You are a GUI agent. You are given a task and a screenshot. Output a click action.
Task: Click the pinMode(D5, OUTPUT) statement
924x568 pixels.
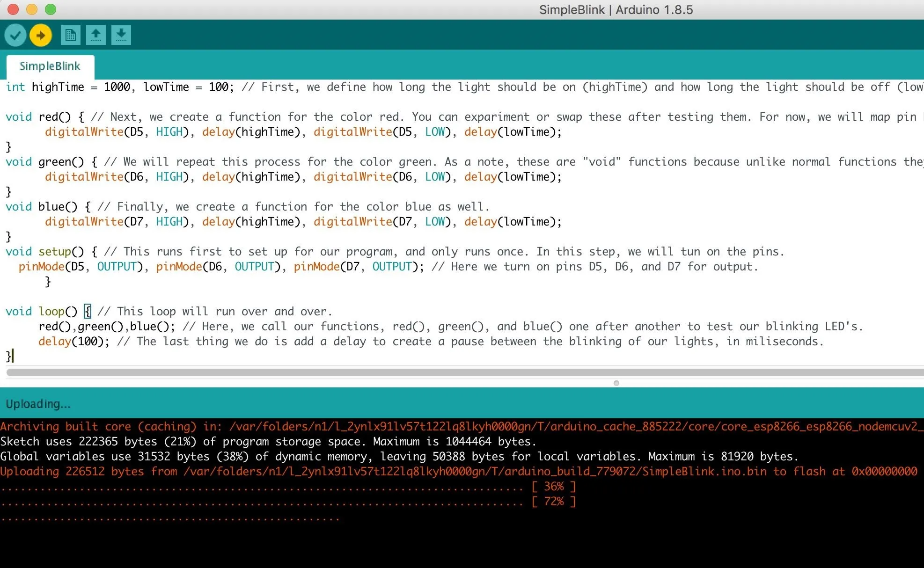coord(81,267)
